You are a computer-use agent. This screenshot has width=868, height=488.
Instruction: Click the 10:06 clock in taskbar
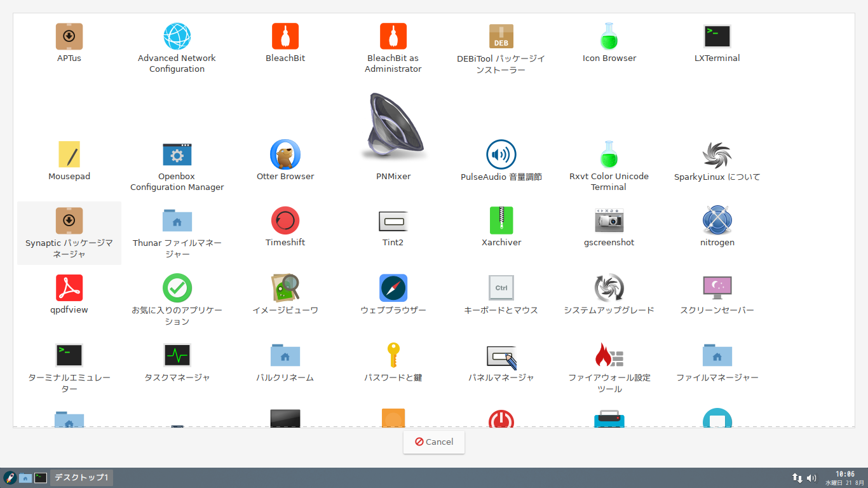coord(844,474)
